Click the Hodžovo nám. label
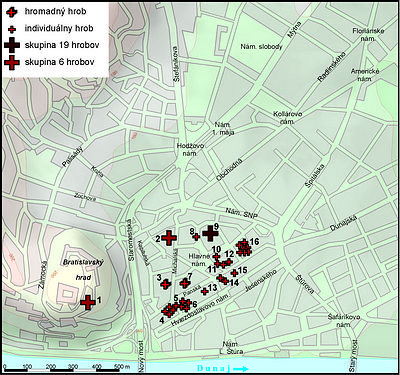400x375 pixels. [x=190, y=150]
